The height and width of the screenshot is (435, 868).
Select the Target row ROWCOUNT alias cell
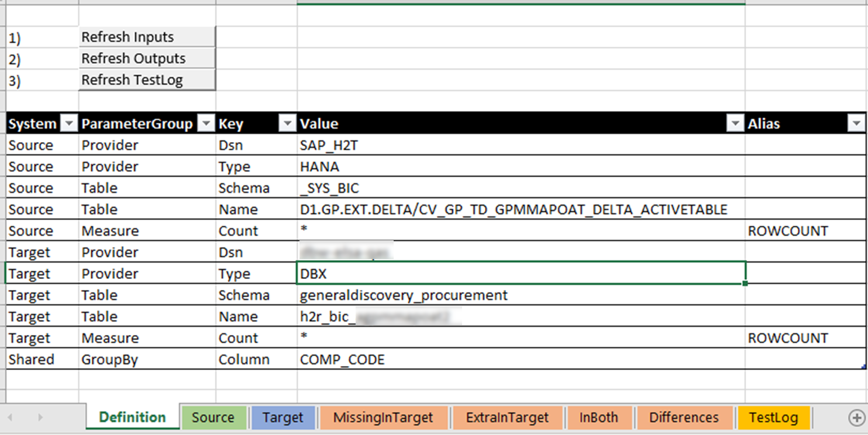pyautogui.click(x=805, y=338)
